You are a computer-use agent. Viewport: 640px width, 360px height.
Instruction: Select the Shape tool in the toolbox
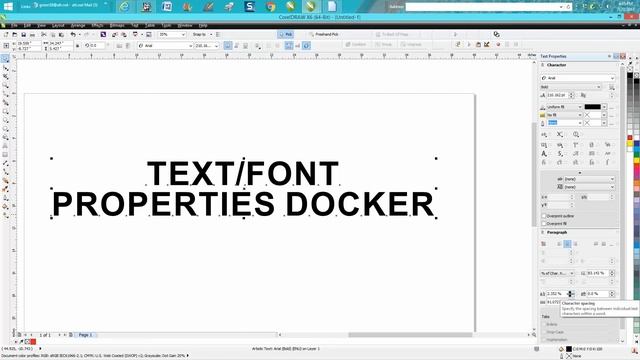click(x=5, y=68)
